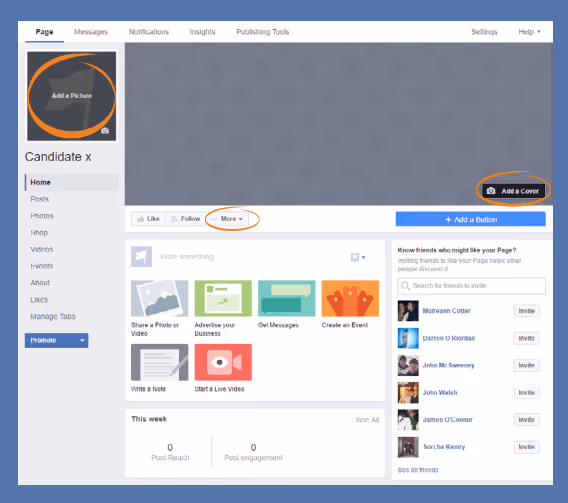Screen dimensions: 568x503
Task: Invite John Walsh
Action: (526, 393)
